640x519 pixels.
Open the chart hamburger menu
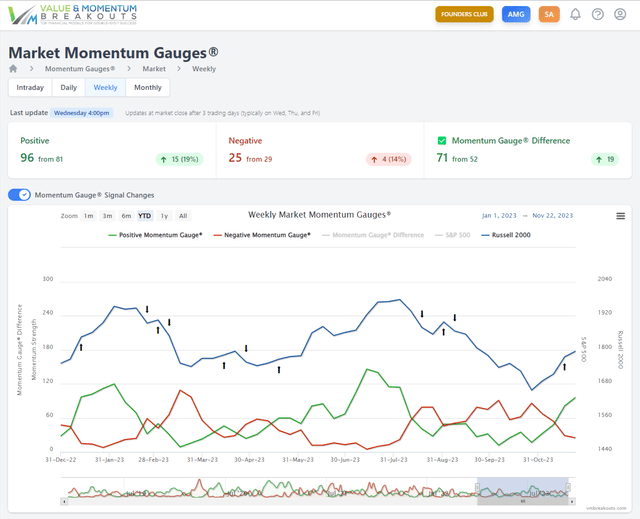[x=620, y=216]
